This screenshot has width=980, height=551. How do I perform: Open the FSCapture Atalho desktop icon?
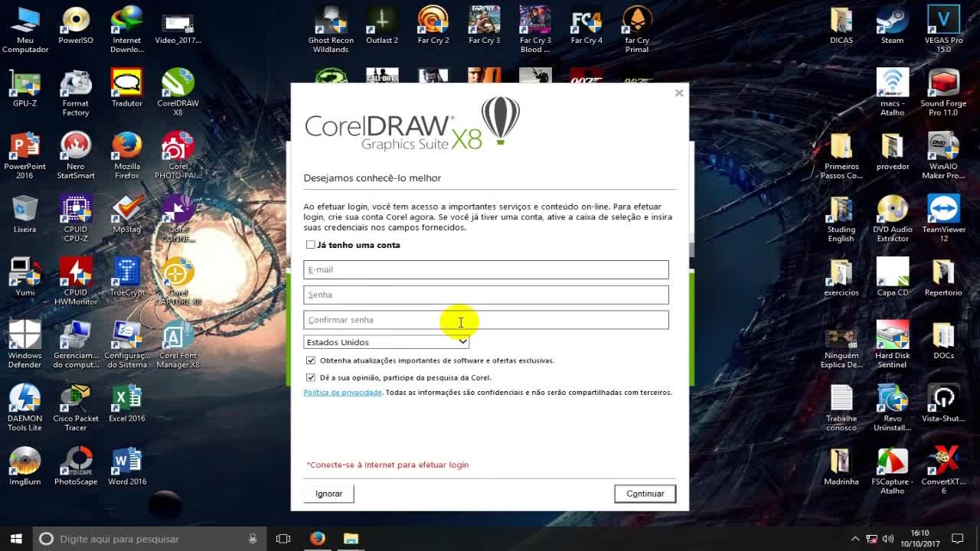click(x=892, y=470)
